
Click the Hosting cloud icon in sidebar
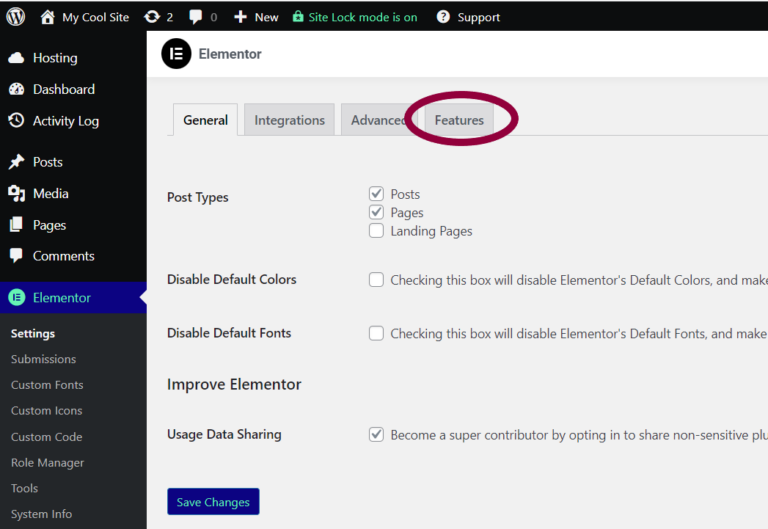click(16, 58)
